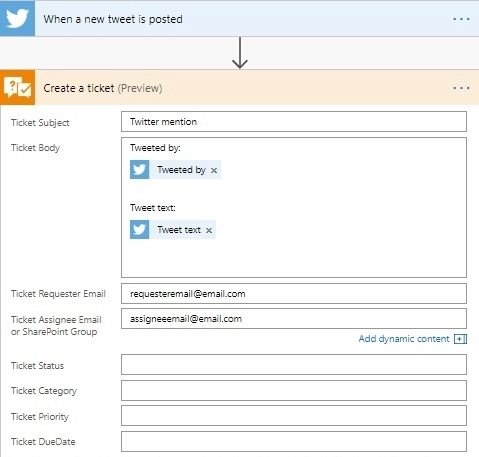Click the empty Ticket Status field
Screen dimensions: 479x457
pyautogui.click(x=294, y=365)
